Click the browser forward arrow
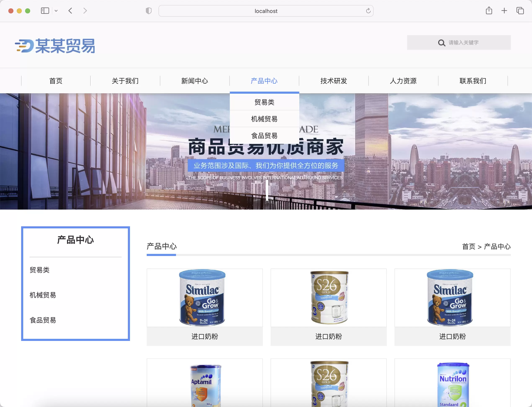The height and width of the screenshot is (407, 532). [x=85, y=11]
